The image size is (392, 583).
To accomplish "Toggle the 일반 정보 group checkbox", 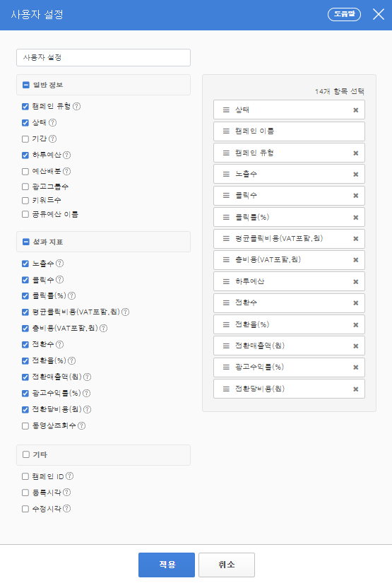I will point(26,85).
